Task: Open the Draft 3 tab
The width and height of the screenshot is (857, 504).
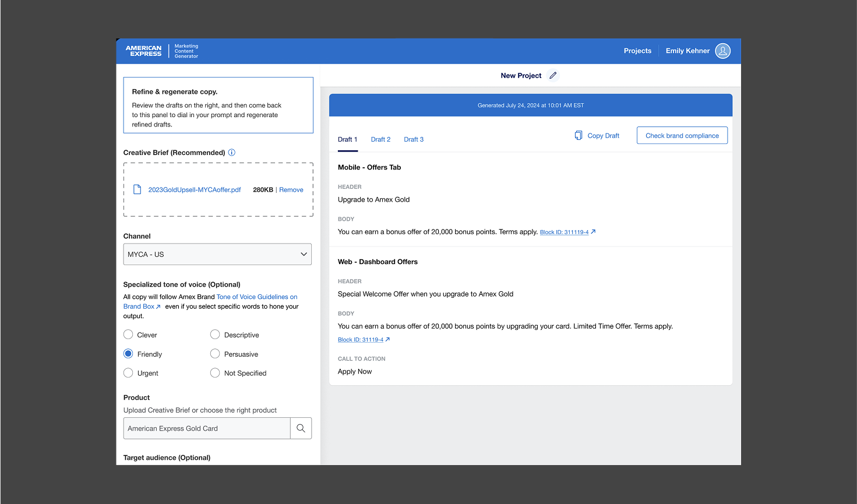Action: pyautogui.click(x=414, y=139)
